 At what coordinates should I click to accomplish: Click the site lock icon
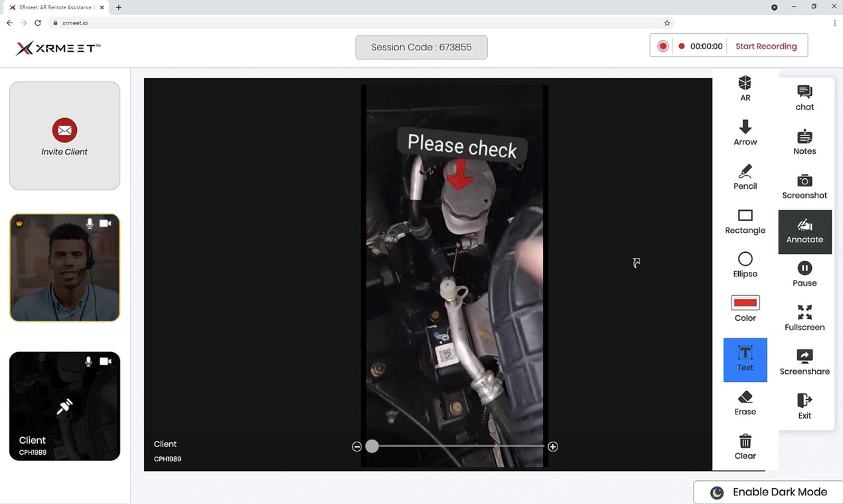56,23
